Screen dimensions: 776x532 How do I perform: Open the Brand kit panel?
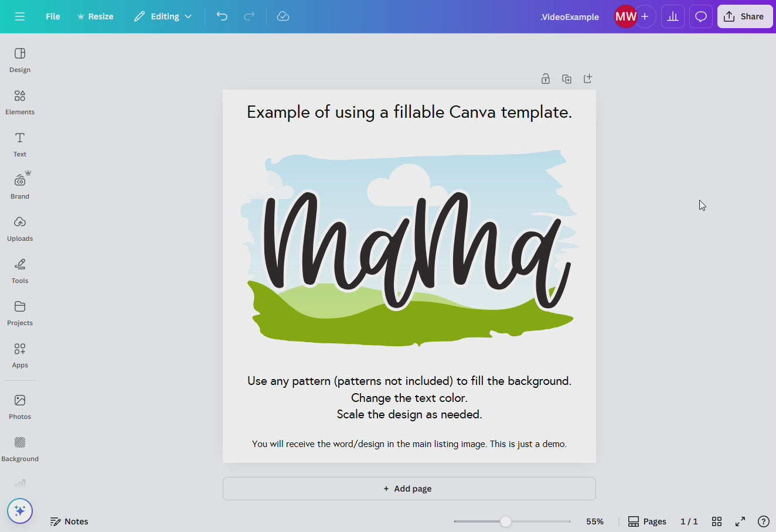pos(20,186)
